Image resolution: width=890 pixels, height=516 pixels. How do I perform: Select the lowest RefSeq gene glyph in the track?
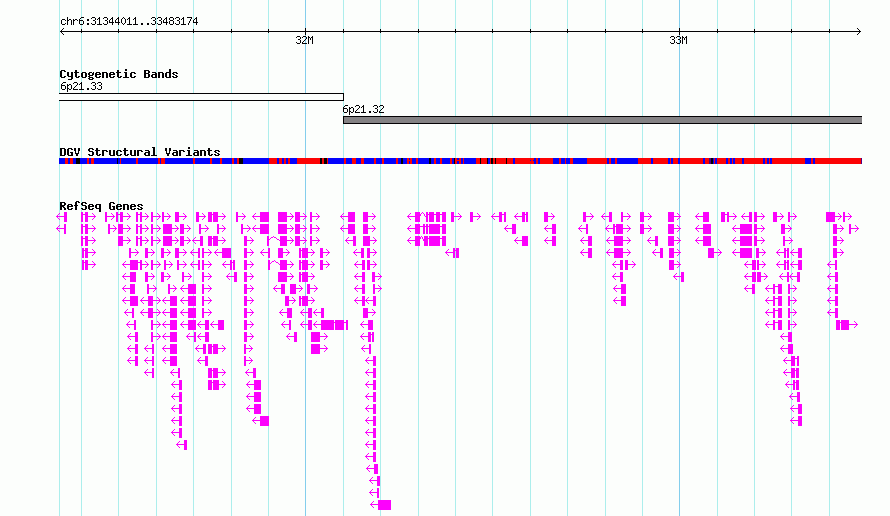[x=380, y=505]
